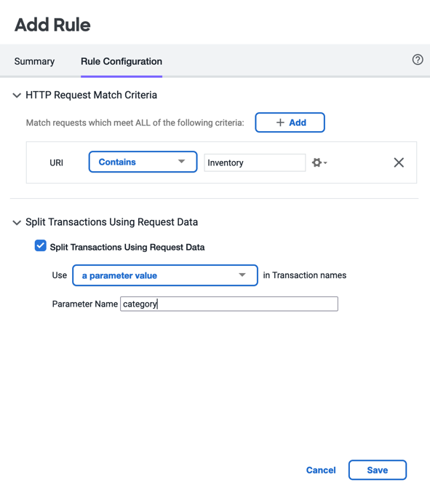This screenshot has width=430, height=504.
Task: Click the Parameter Name input field
Action: pyautogui.click(x=229, y=304)
